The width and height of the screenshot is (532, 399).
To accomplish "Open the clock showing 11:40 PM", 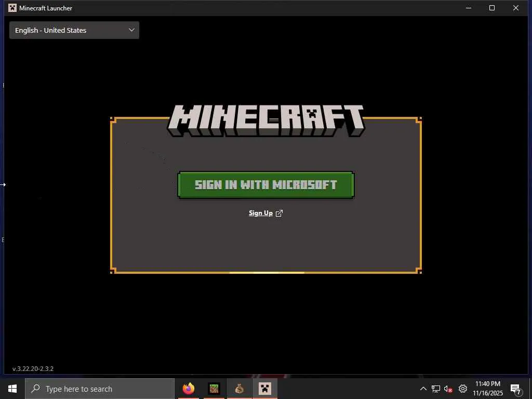I will point(488,389).
